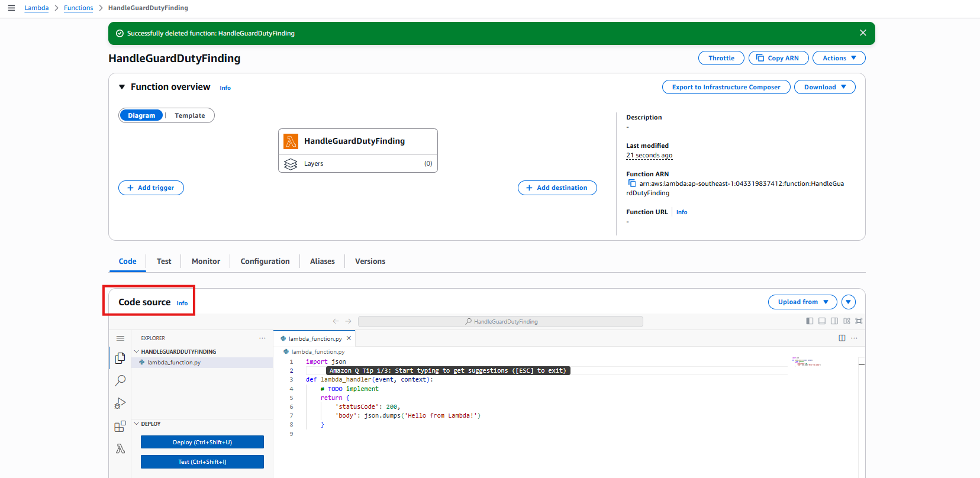
Task: Click the Python icon in the breadcrumb
Action: [x=286, y=351]
